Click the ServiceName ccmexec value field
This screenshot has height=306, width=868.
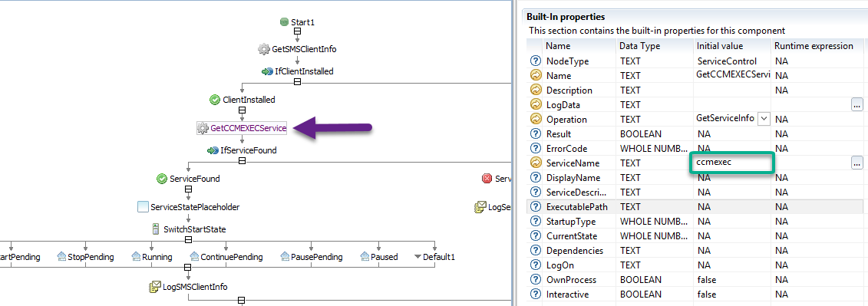click(x=731, y=163)
